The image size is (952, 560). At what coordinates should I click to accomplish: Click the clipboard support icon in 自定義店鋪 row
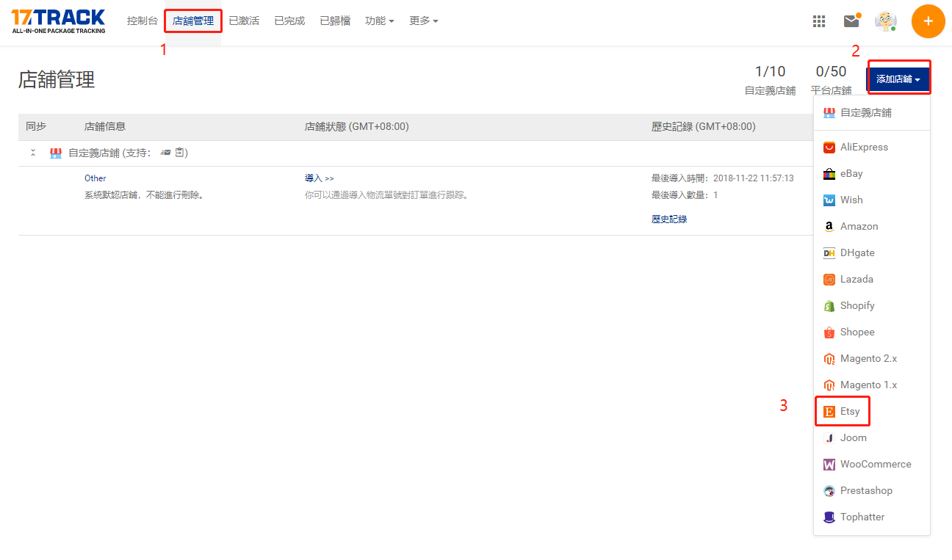[x=179, y=153]
